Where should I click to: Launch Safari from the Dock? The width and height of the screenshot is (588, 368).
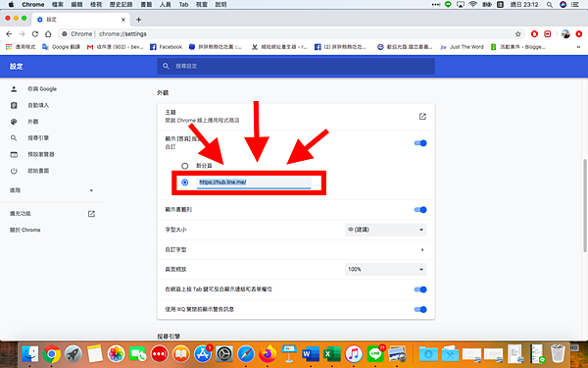coord(246,353)
